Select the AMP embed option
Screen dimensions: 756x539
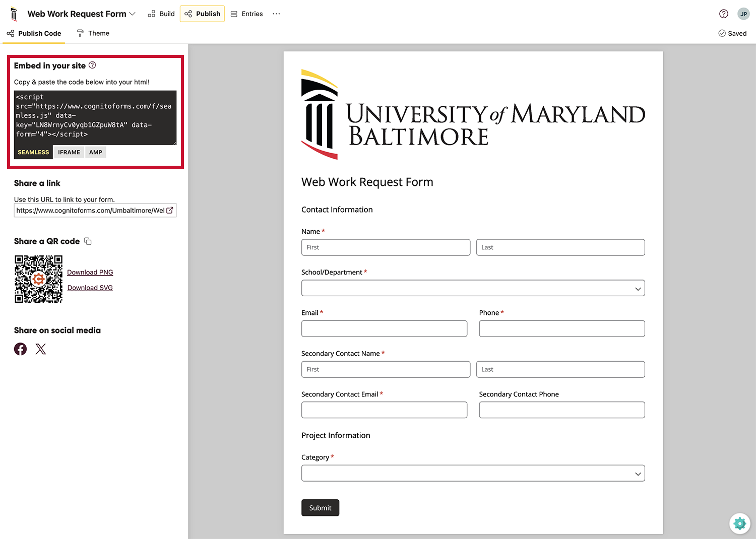point(96,152)
